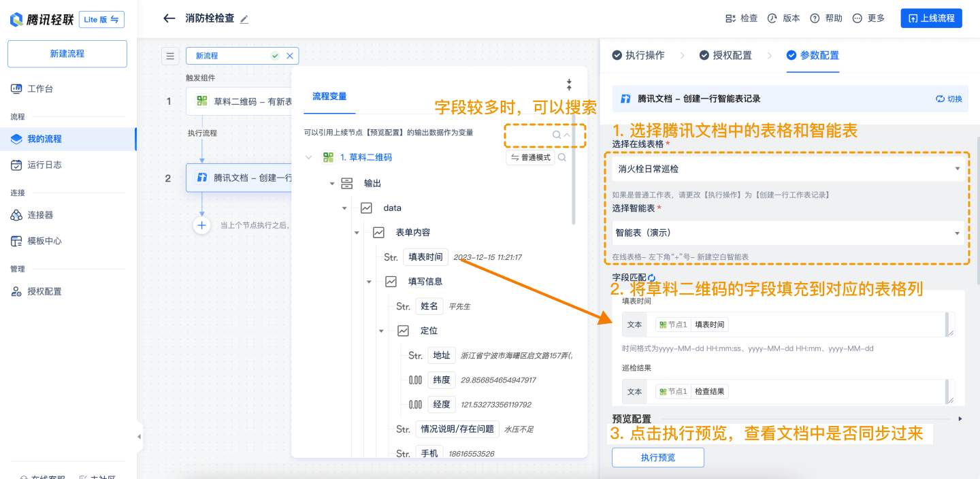Screen dimensions: 980x479
Task: Open the hamburger list menu on canvas
Action: tap(170, 56)
